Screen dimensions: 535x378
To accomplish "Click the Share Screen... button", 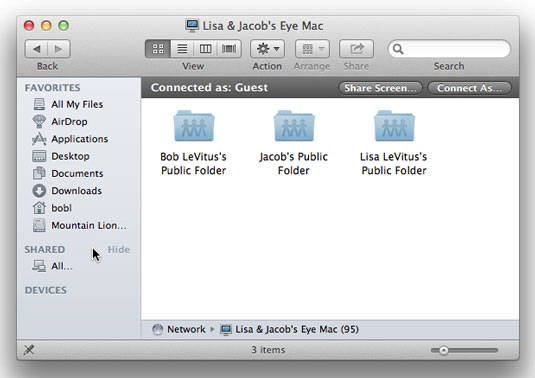I will 380,88.
